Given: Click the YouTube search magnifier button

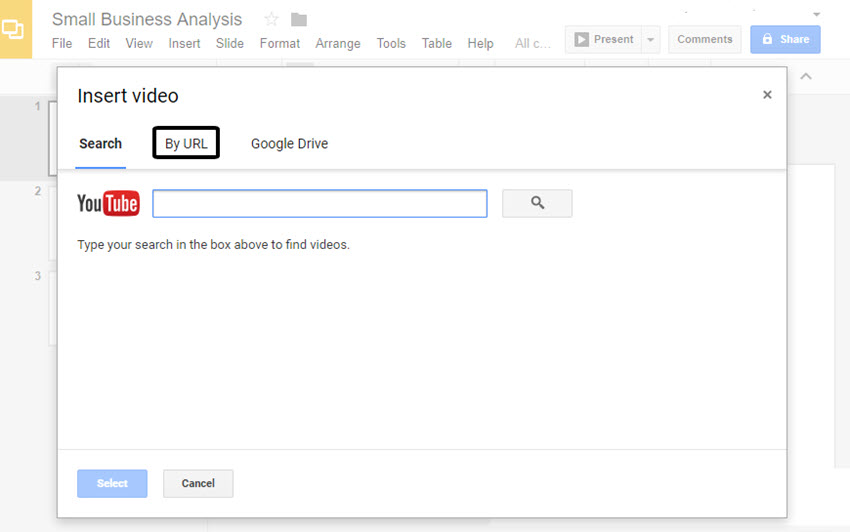Looking at the screenshot, I should [537, 203].
